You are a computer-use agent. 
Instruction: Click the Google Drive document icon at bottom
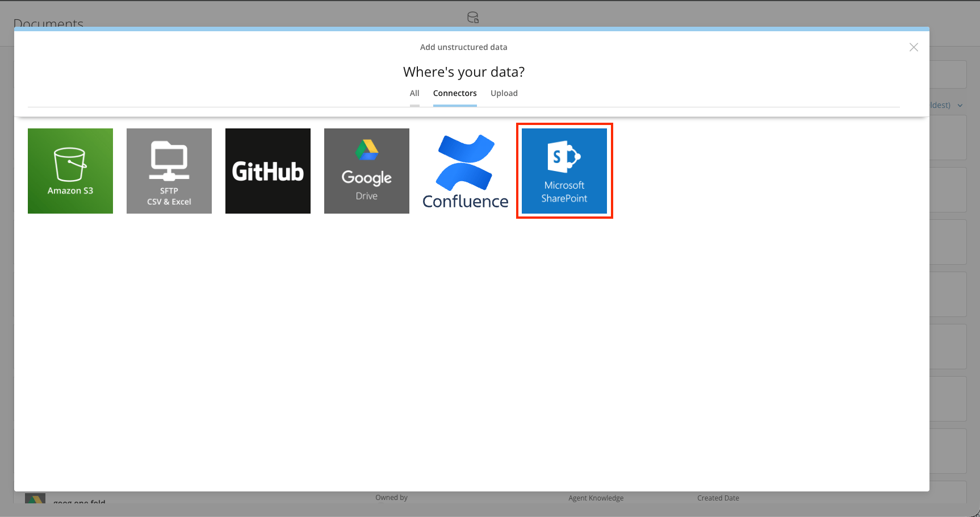(35, 498)
